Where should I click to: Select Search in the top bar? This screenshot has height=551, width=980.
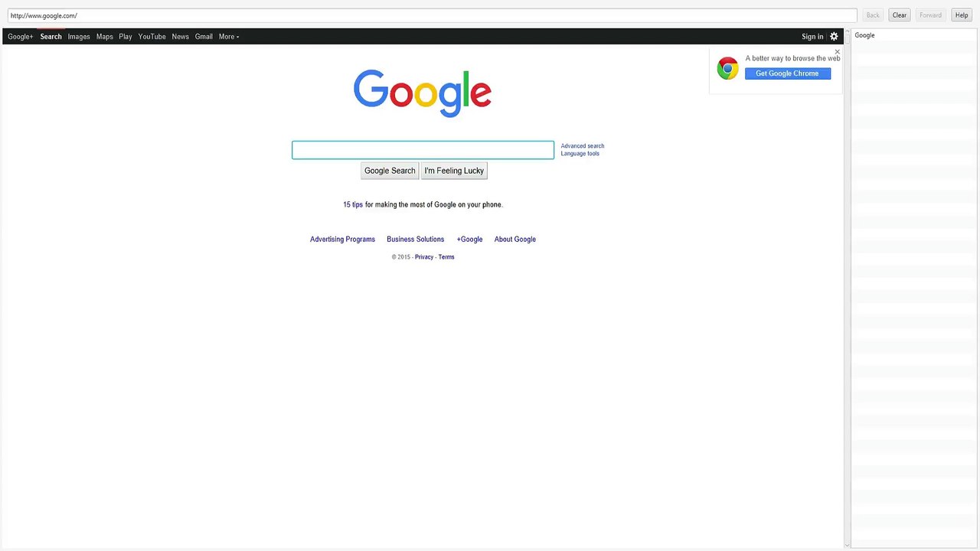51,37
